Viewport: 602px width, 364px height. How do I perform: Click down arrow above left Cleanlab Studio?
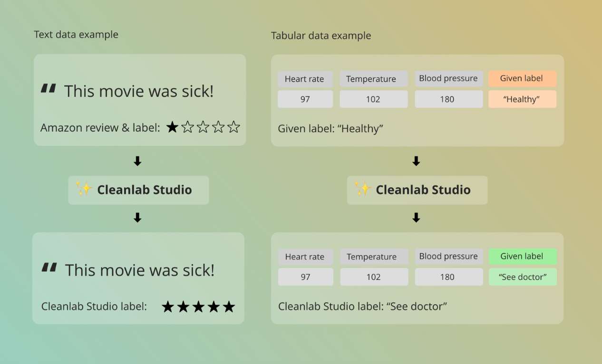tap(137, 162)
